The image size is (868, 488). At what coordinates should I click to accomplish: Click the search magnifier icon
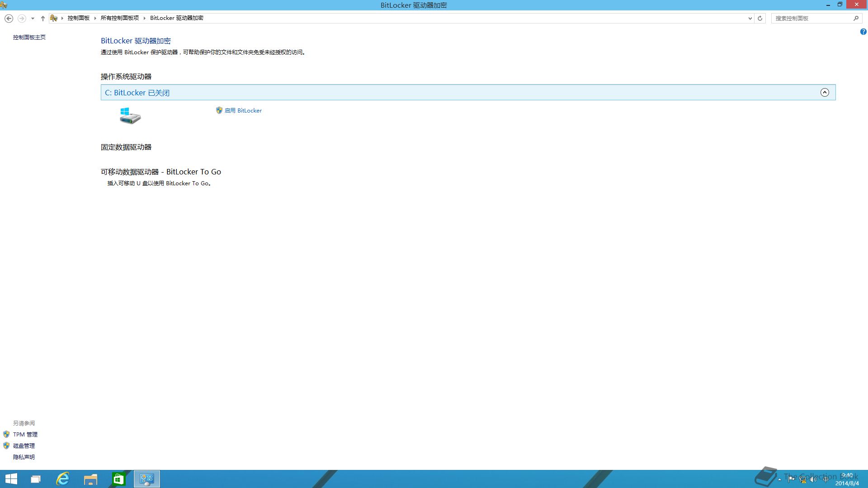coord(856,19)
